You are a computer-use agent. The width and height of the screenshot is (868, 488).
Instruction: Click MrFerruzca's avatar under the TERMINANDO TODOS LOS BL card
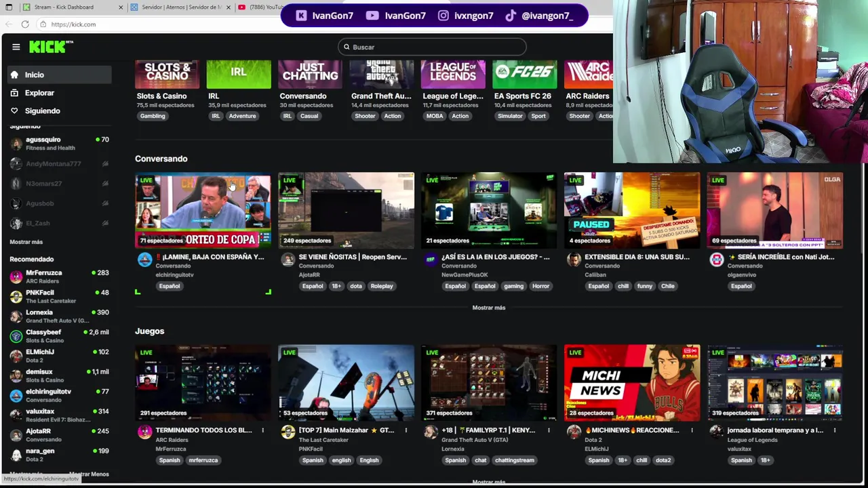pyautogui.click(x=144, y=432)
